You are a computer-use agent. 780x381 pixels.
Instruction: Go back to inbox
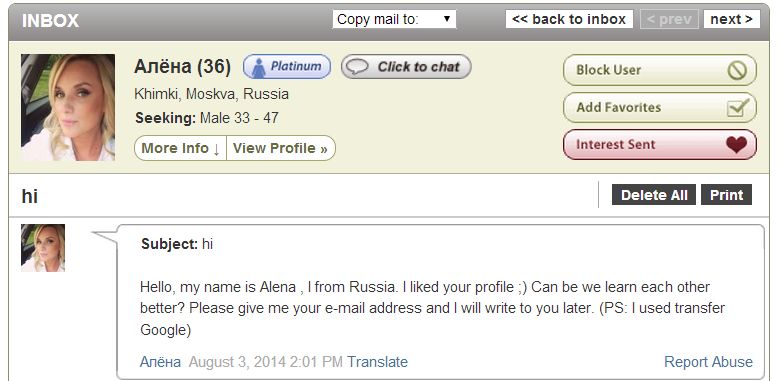[569, 19]
